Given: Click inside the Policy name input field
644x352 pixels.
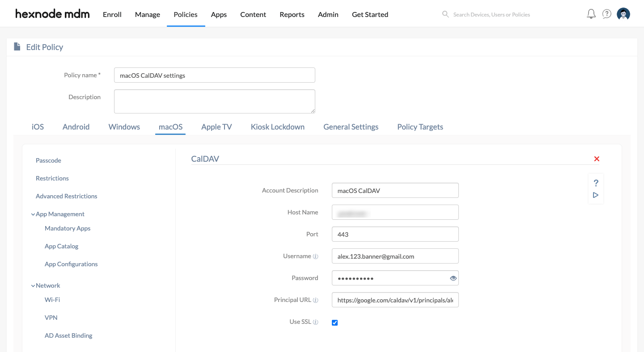Looking at the screenshot, I should pyautogui.click(x=214, y=75).
